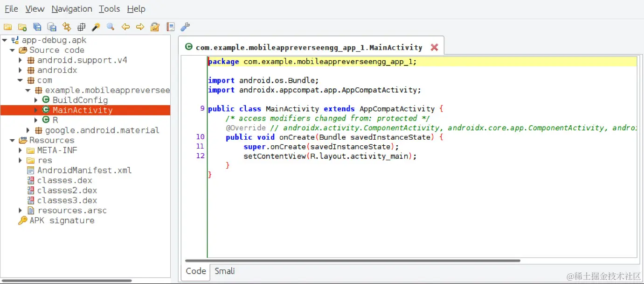This screenshot has height=284, width=644.
Task: Expand the androidx package arrow
Action: tap(20, 70)
